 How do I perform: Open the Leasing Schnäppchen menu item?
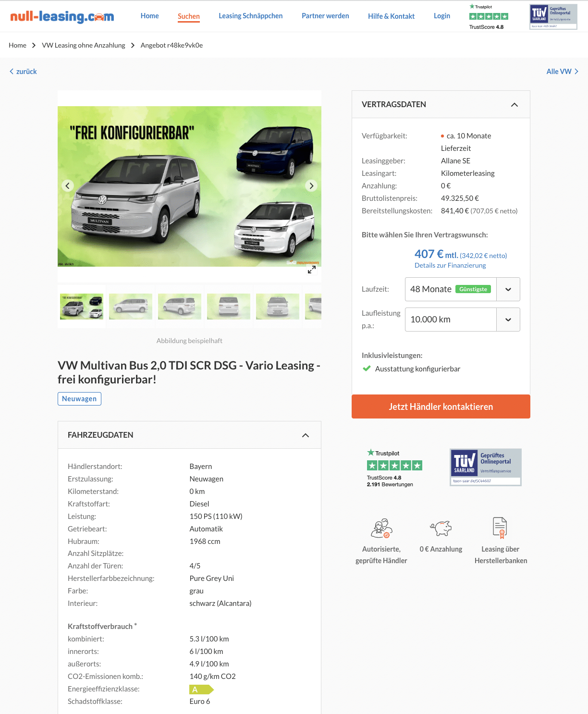click(x=251, y=16)
